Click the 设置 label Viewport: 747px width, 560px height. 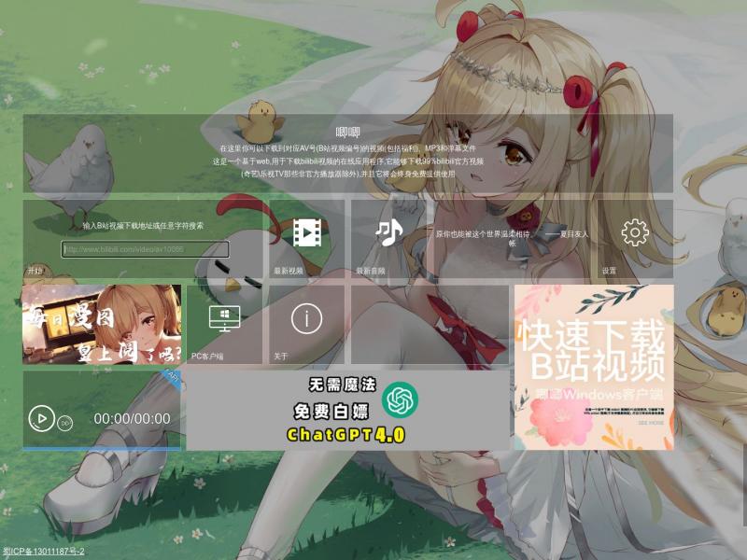tap(609, 271)
